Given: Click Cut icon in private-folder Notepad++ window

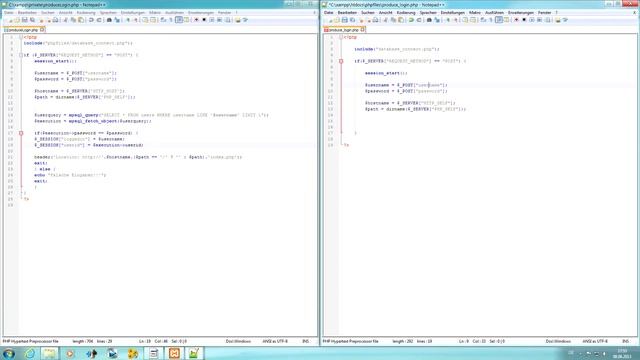Looking at the screenshot, I should coord(65,20).
